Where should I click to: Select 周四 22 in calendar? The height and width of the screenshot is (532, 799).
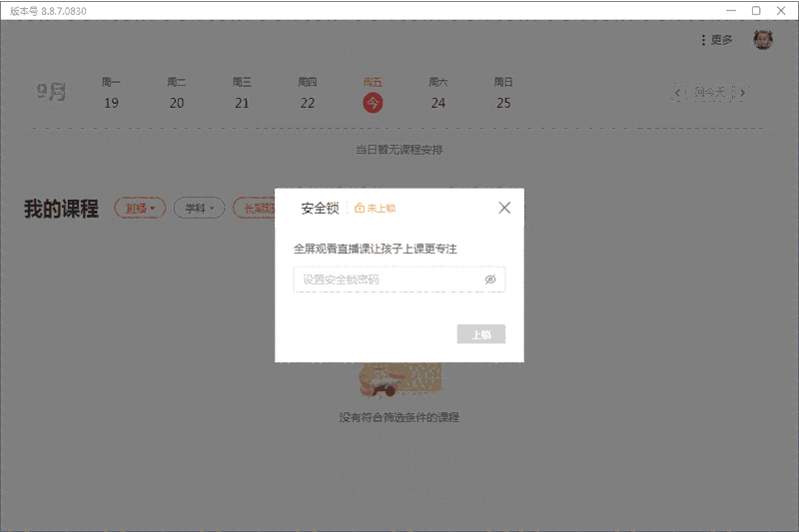coord(308,93)
